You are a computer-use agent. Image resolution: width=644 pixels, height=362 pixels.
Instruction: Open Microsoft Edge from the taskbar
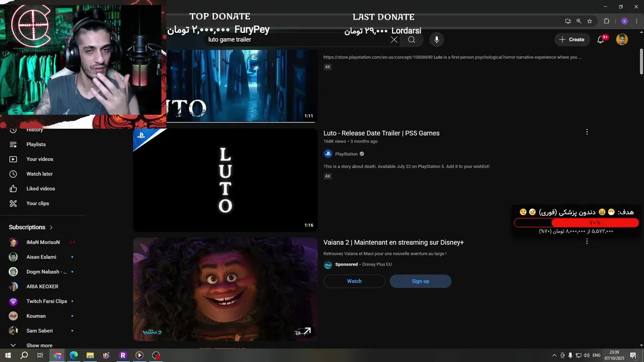coord(73,355)
